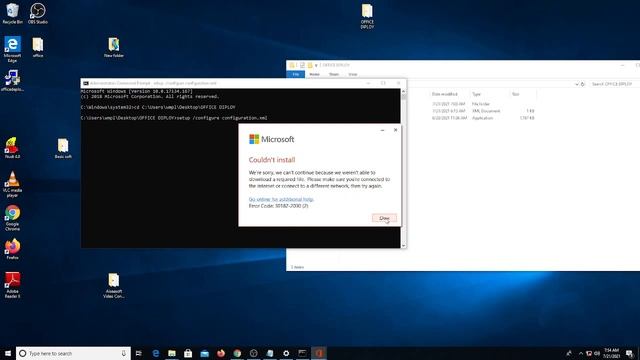The width and height of the screenshot is (640, 360).
Task: Launch OBS Studio from the desktop
Action: [x=38, y=14]
